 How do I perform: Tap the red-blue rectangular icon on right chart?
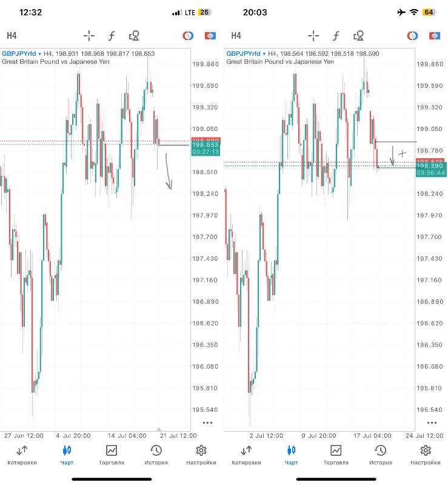click(x=434, y=36)
